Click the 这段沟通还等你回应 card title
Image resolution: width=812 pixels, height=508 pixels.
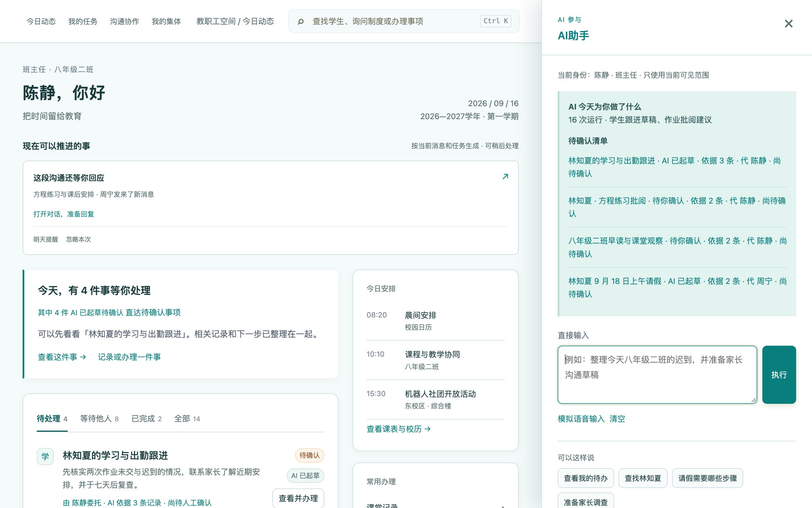pyautogui.click(x=69, y=178)
